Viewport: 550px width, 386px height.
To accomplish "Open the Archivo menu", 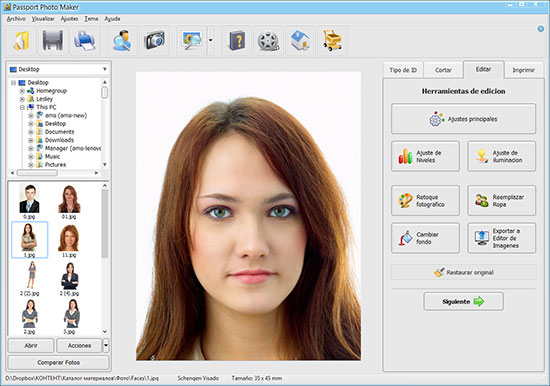I will 16,19.
